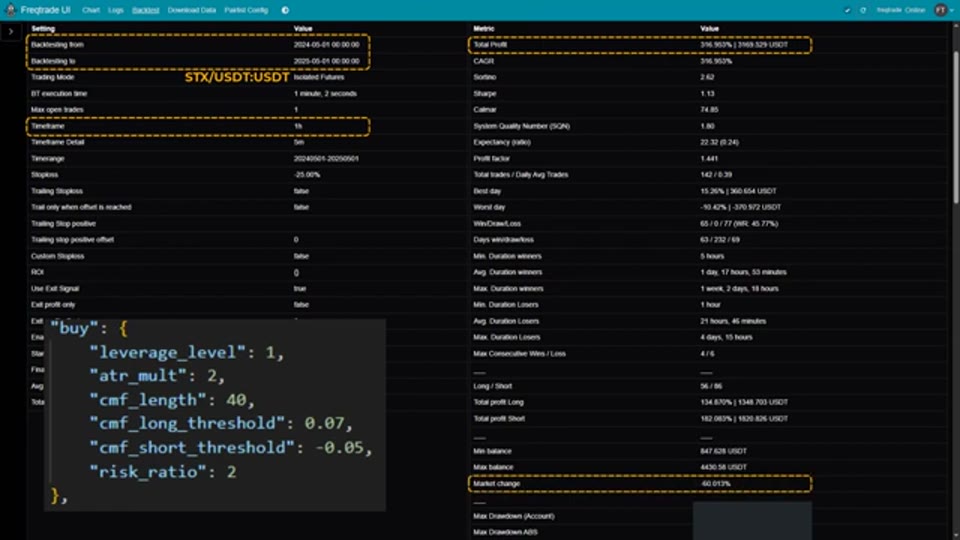Select the Long / Short label

click(x=492, y=386)
